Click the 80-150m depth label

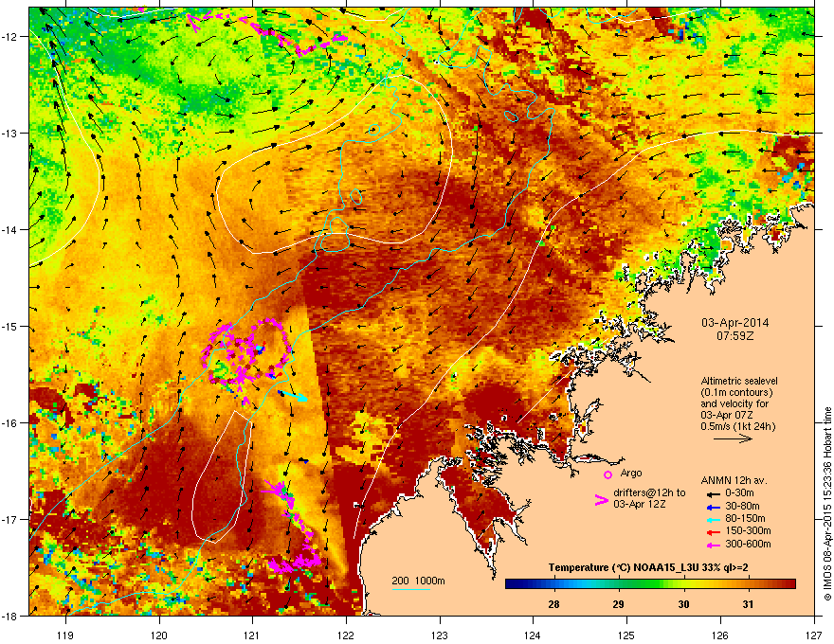745,519
